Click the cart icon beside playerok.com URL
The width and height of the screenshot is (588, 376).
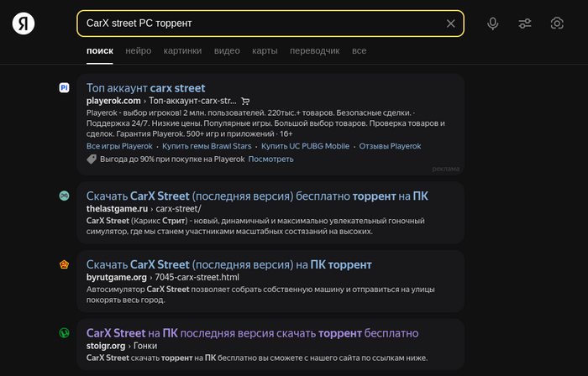coord(245,101)
